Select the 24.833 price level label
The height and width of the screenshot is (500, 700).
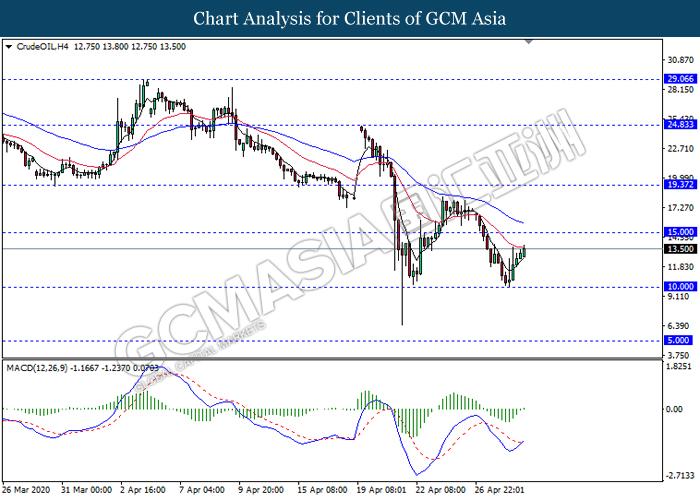click(680, 125)
